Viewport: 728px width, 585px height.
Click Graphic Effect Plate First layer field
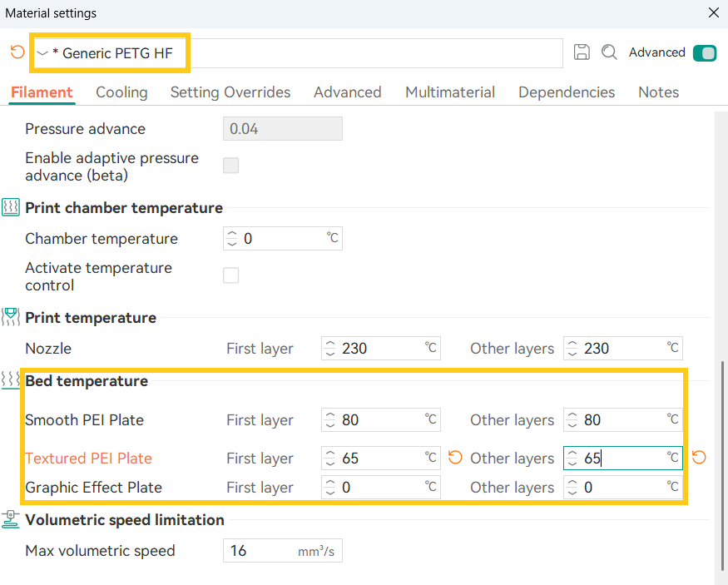(x=381, y=488)
